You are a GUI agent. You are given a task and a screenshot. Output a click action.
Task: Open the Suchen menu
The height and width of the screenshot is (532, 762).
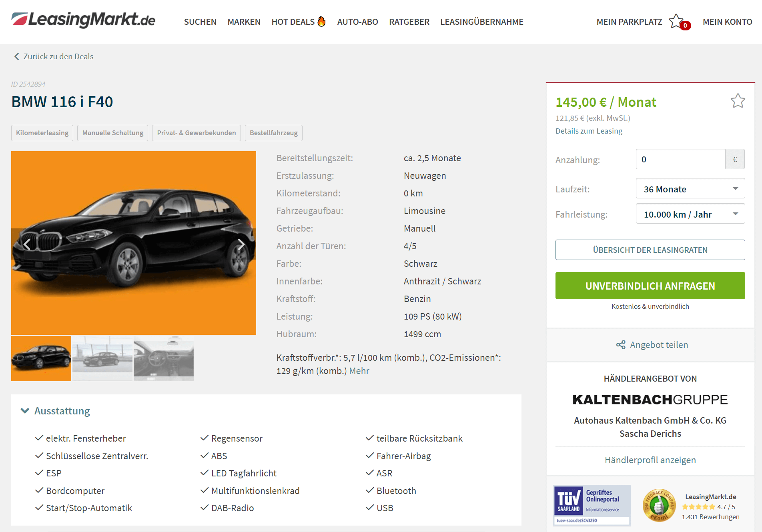click(200, 22)
